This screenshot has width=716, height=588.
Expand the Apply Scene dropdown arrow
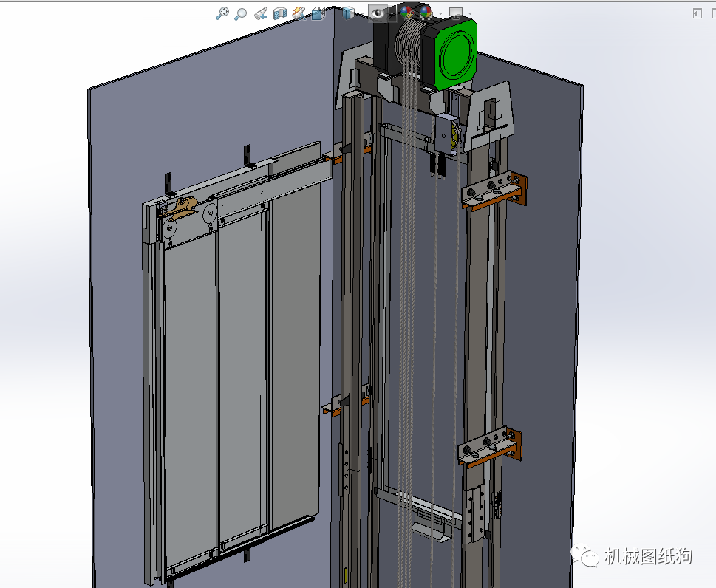440,14
